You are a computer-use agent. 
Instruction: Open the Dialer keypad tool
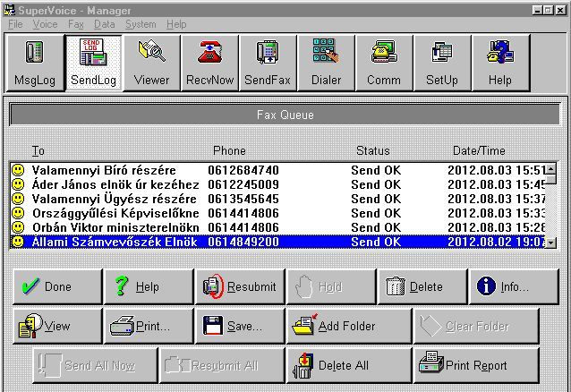click(326, 63)
